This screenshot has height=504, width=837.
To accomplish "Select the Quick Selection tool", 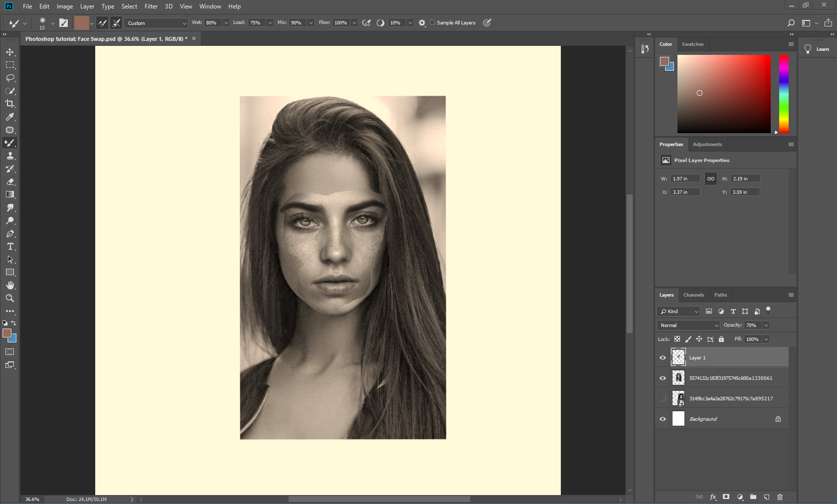I will [10, 91].
